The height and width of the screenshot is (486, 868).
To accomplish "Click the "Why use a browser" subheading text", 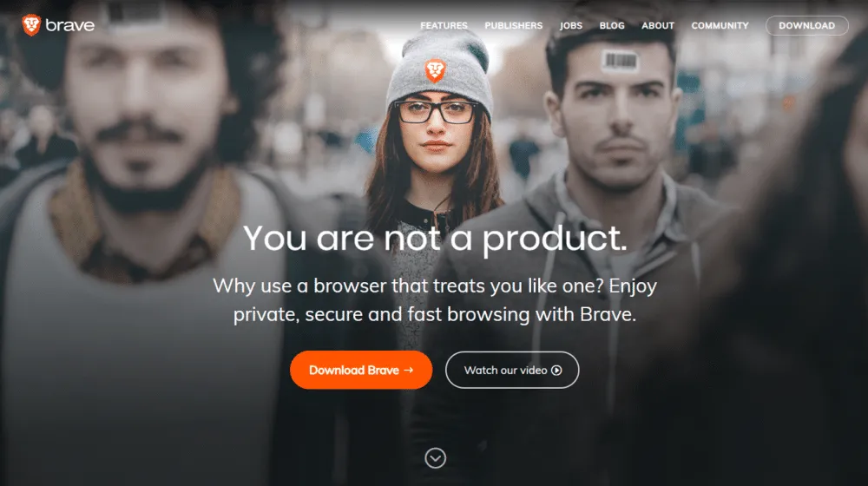I will (x=435, y=300).
